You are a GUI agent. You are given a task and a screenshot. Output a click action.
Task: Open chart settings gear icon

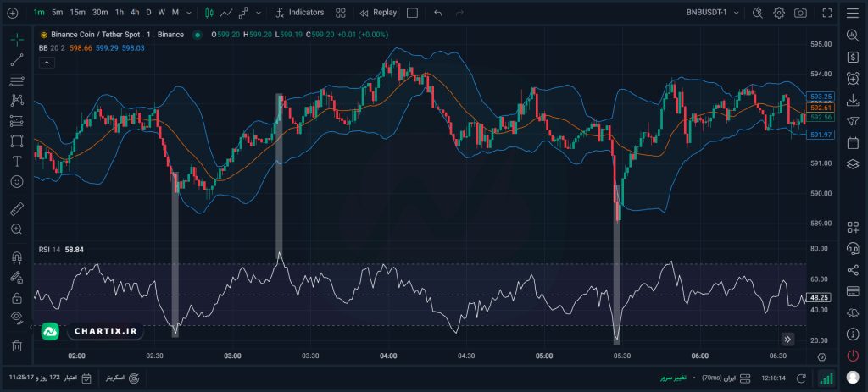[779, 13]
